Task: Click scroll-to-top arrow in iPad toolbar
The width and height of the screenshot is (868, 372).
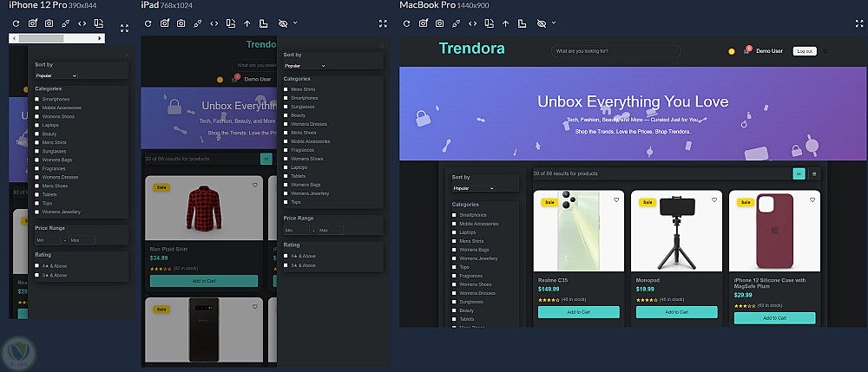Action: click(x=247, y=23)
